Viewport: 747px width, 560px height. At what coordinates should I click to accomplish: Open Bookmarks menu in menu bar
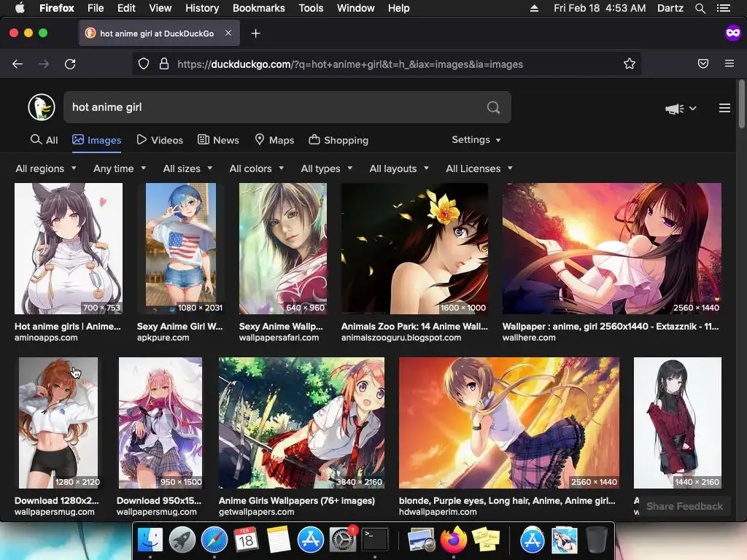259,8
